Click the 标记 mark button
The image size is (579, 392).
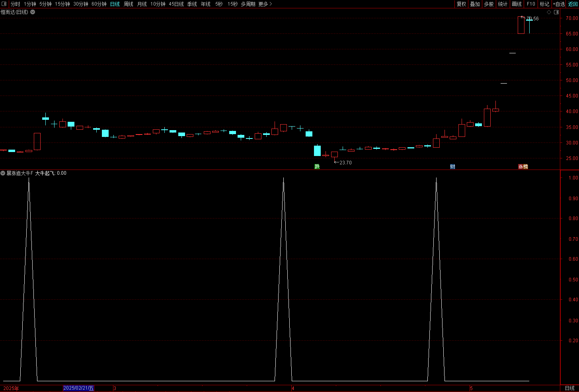coord(544,4)
